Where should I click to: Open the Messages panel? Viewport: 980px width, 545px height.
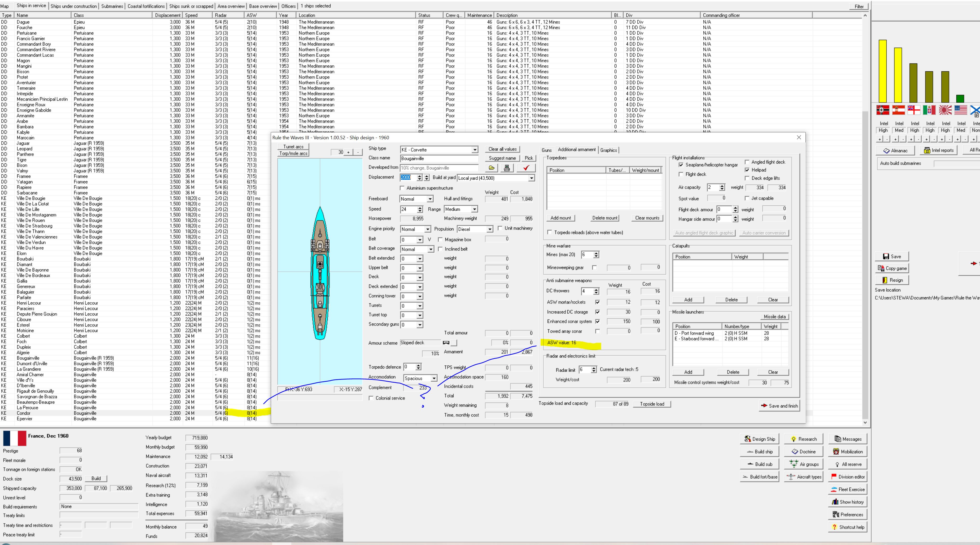pos(847,439)
